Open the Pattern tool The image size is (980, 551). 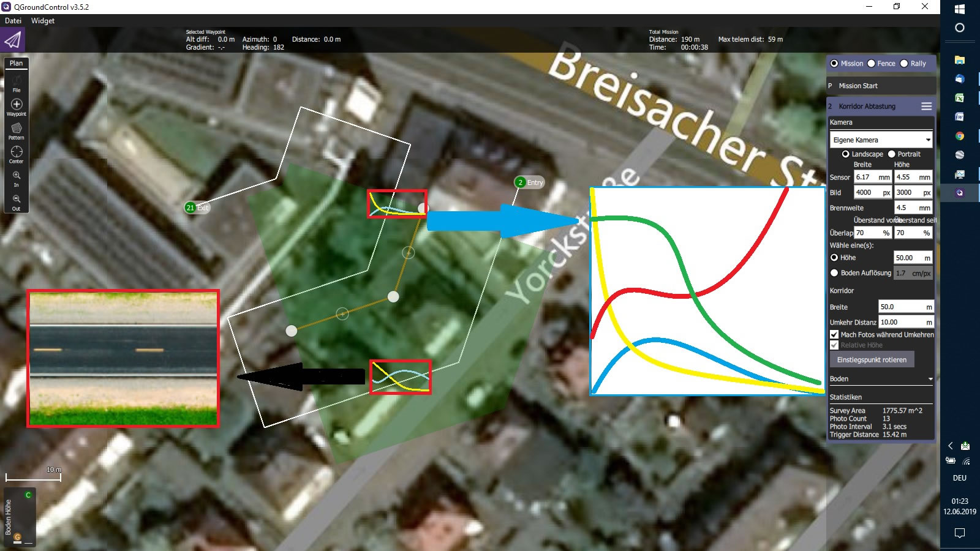(x=17, y=130)
